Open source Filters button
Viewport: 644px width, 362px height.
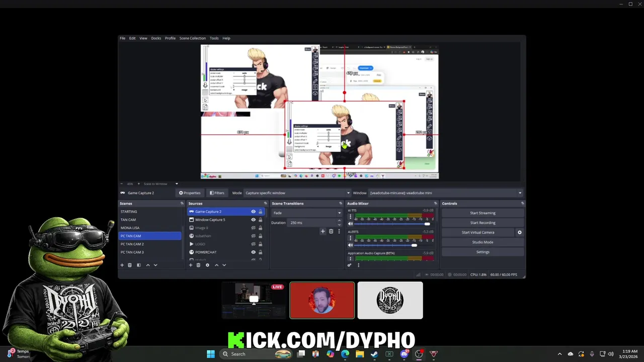[x=218, y=193]
